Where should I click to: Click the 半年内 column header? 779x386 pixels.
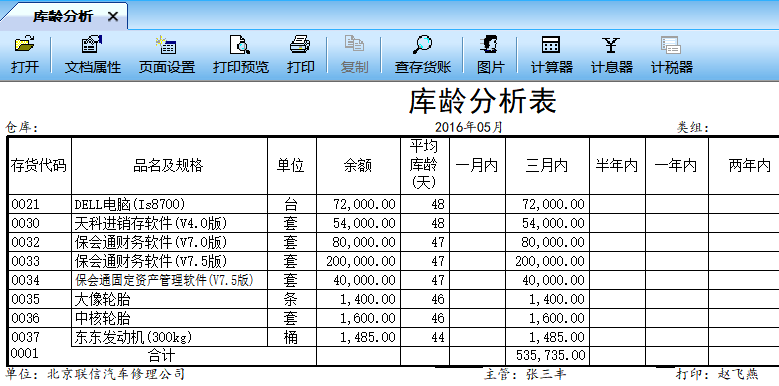click(x=617, y=166)
